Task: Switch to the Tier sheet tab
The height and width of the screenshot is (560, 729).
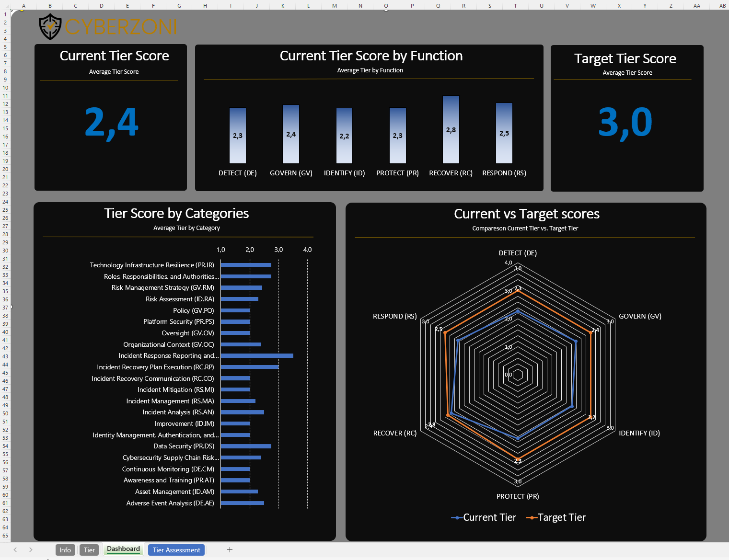Action: tap(89, 549)
